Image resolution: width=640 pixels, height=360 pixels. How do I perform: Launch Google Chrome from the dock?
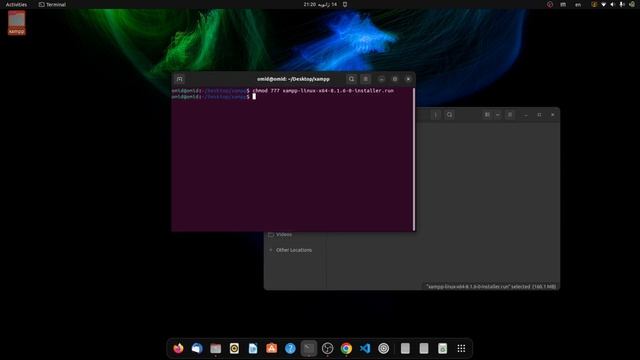[346, 348]
